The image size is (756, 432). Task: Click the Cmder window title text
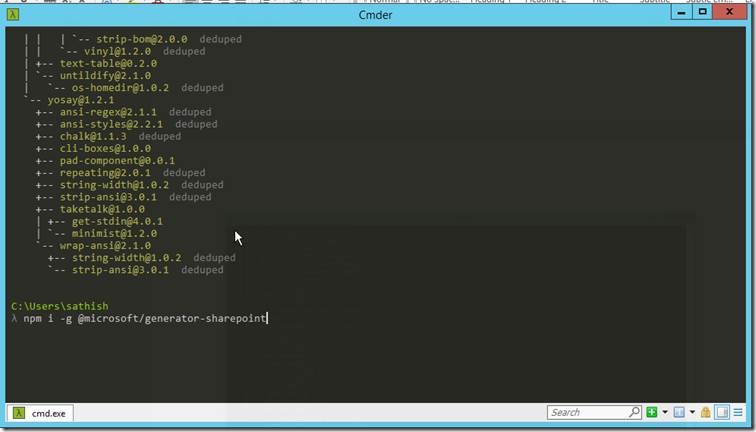(375, 15)
